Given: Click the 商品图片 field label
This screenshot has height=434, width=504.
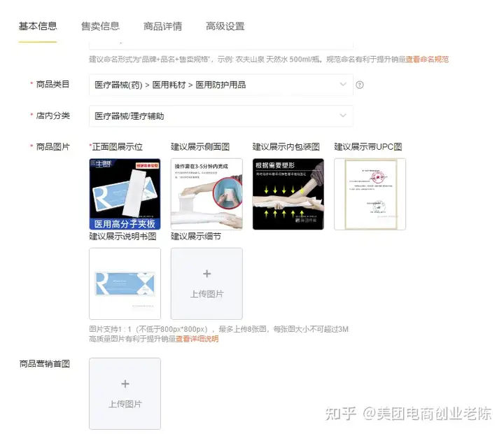Looking at the screenshot, I should (x=52, y=147).
